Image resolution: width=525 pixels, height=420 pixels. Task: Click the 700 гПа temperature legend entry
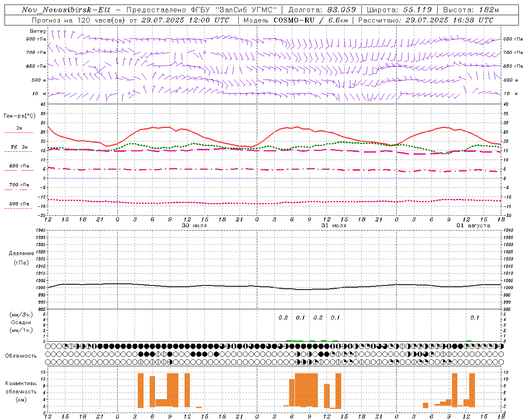[19, 185]
